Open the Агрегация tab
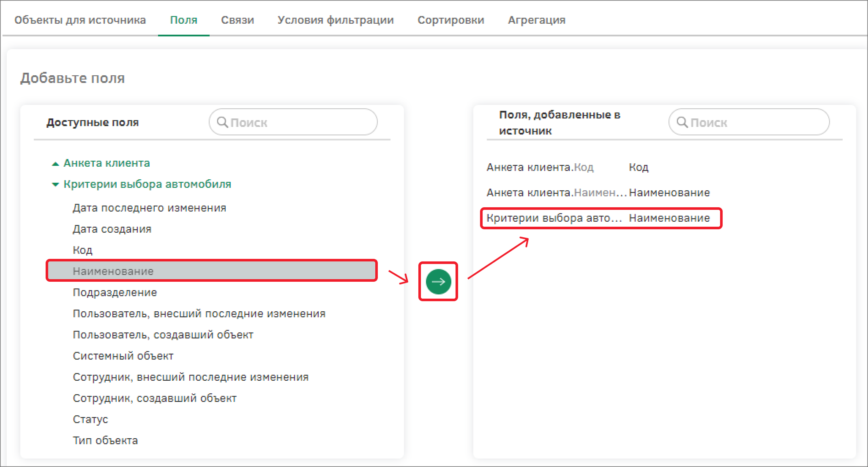Screen dimensions: 868x467 [536, 20]
